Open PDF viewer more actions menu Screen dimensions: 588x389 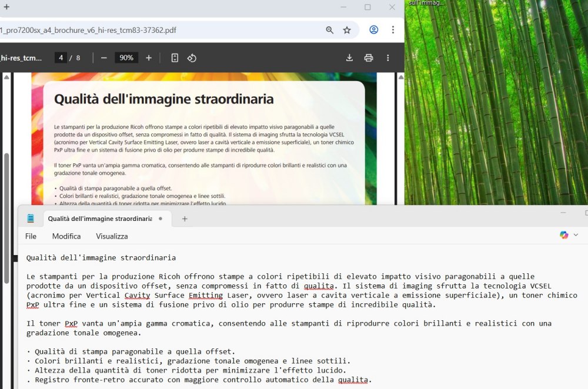point(387,58)
